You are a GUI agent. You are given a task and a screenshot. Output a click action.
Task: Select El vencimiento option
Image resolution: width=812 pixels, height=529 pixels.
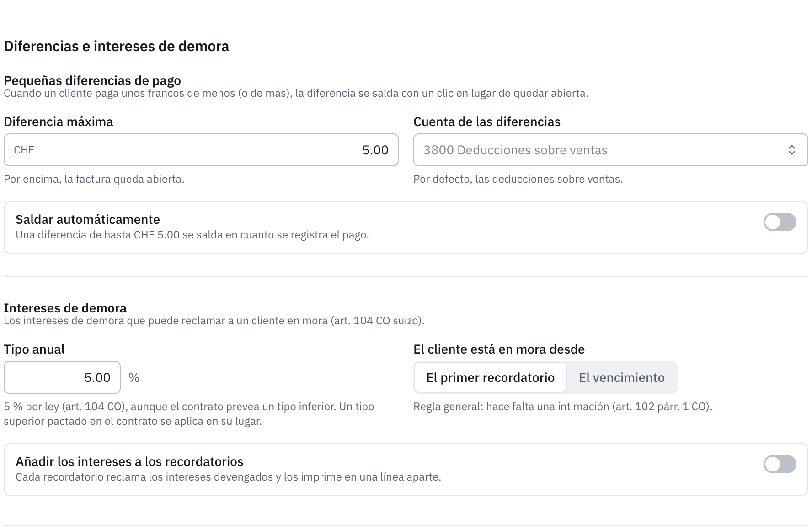tap(621, 377)
